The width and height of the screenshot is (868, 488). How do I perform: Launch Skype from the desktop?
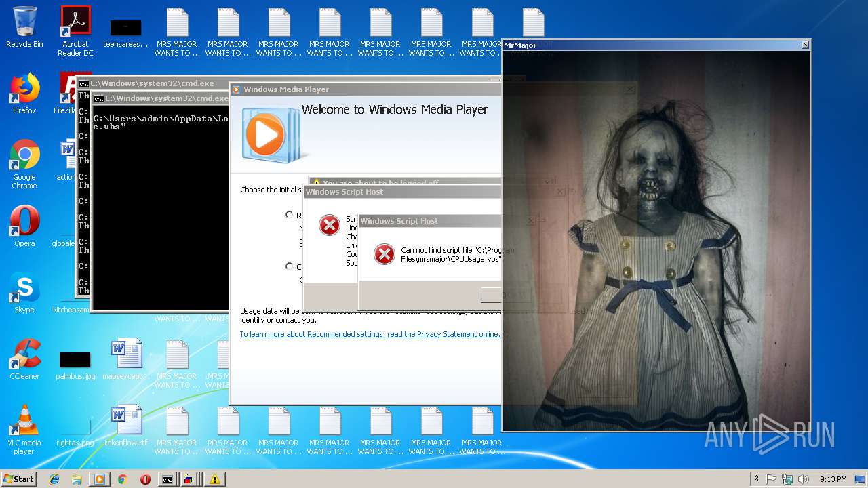24,293
